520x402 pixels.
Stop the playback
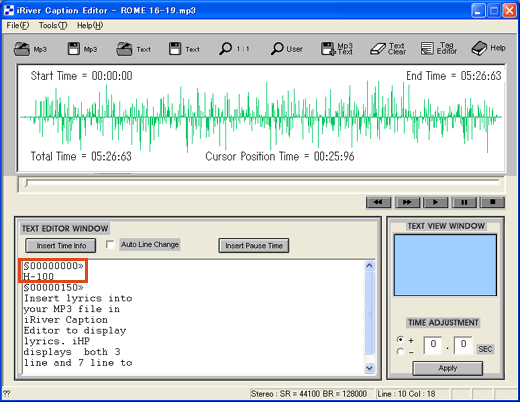pos(492,202)
